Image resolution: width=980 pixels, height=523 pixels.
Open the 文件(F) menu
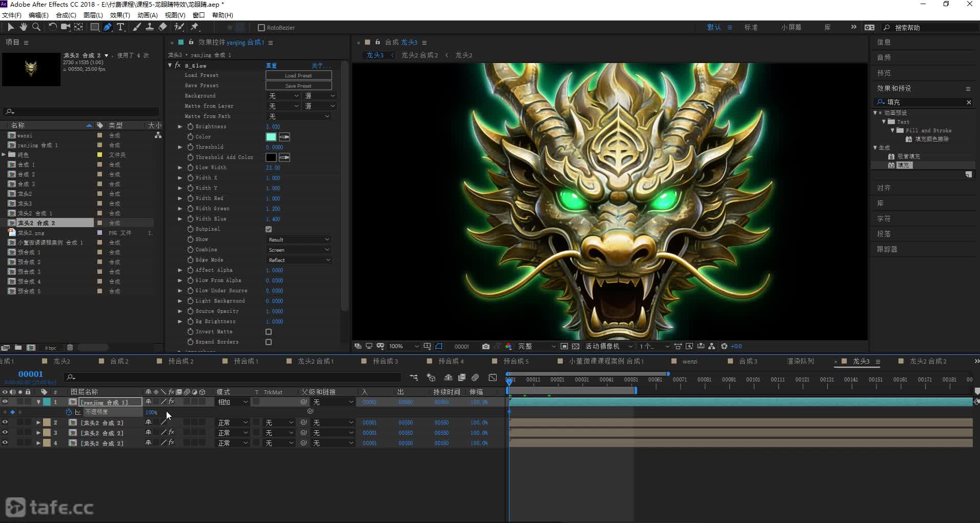[x=12, y=15]
